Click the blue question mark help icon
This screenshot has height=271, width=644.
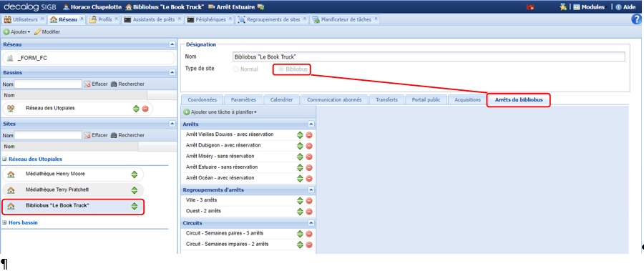(636, 19)
